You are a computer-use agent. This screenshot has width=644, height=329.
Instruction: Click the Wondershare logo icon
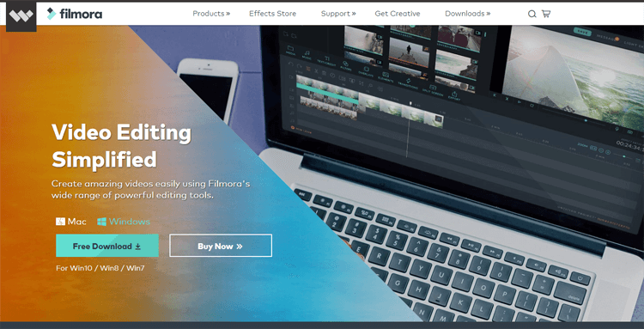pos(21,16)
